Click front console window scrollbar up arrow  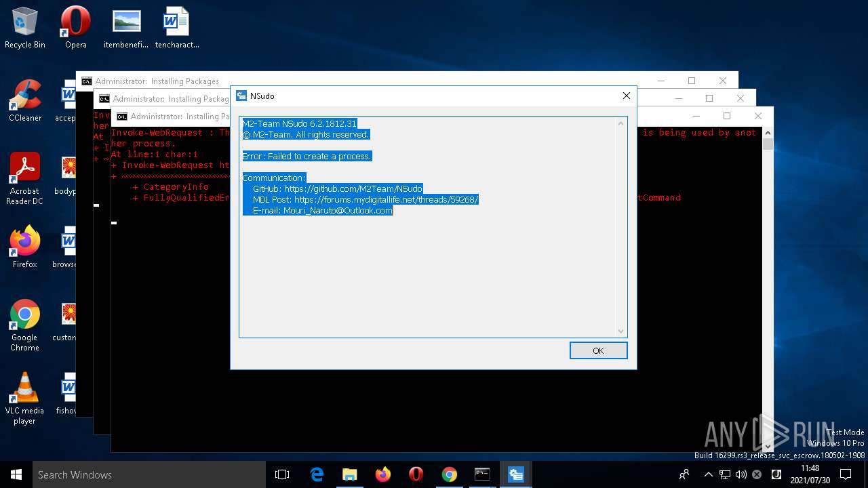(x=768, y=131)
